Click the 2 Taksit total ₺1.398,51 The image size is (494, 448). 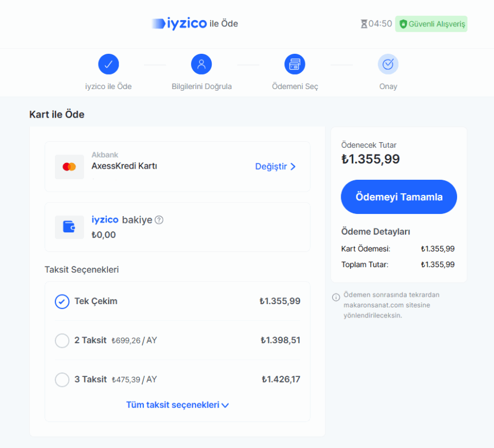tap(281, 340)
